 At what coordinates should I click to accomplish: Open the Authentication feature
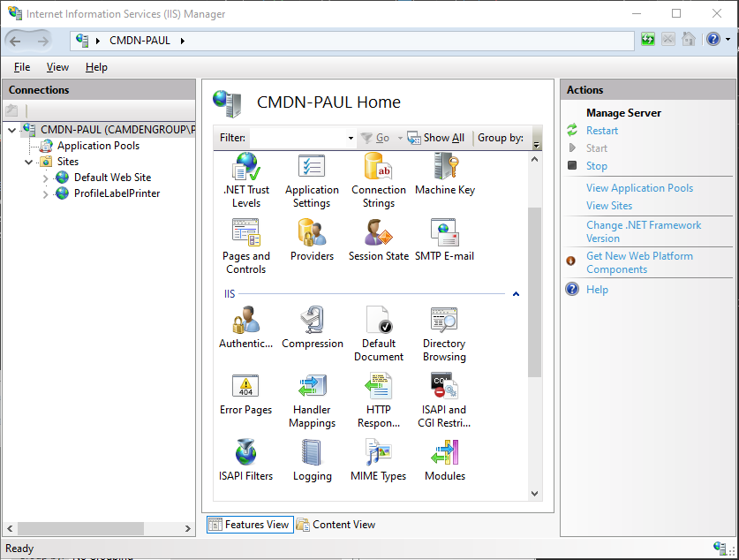(246, 328)
